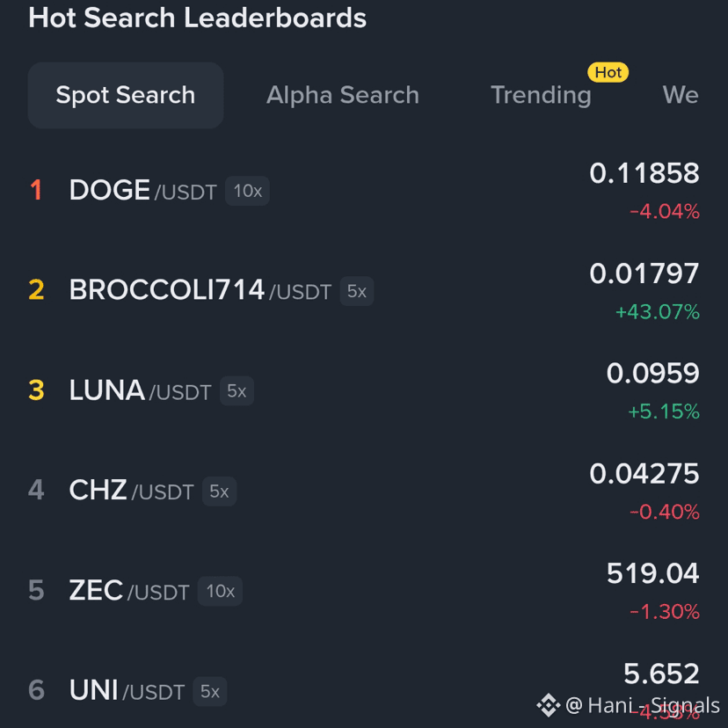Click the 5x leverage badge beside BROCCOLI714
728x728 pixels.
[x=357, y=291]
